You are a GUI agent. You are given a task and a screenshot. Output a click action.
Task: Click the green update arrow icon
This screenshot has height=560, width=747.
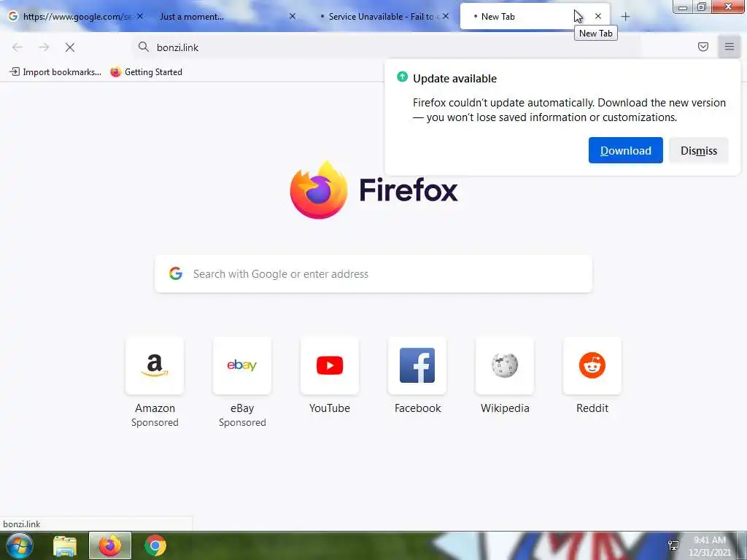[x=402, y=77]
